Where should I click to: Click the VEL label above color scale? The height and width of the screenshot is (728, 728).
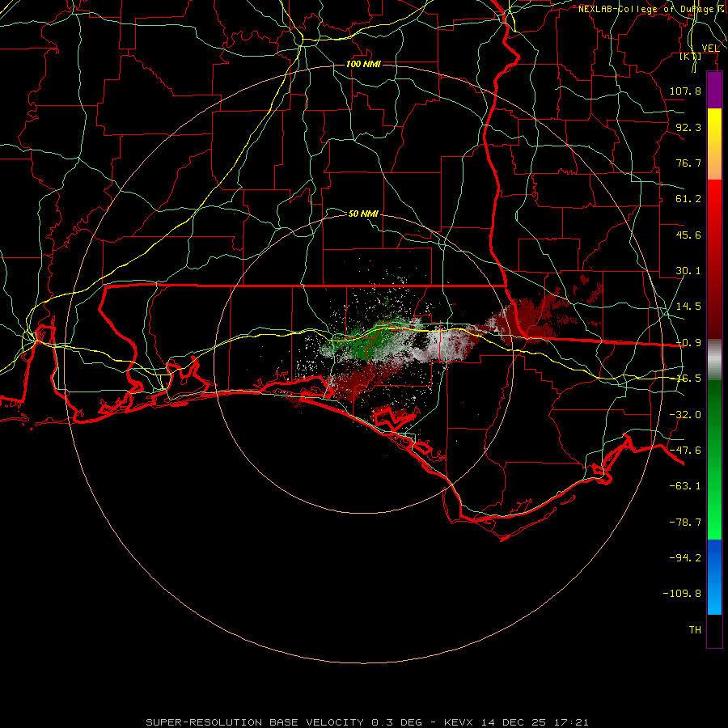[710, 48]
